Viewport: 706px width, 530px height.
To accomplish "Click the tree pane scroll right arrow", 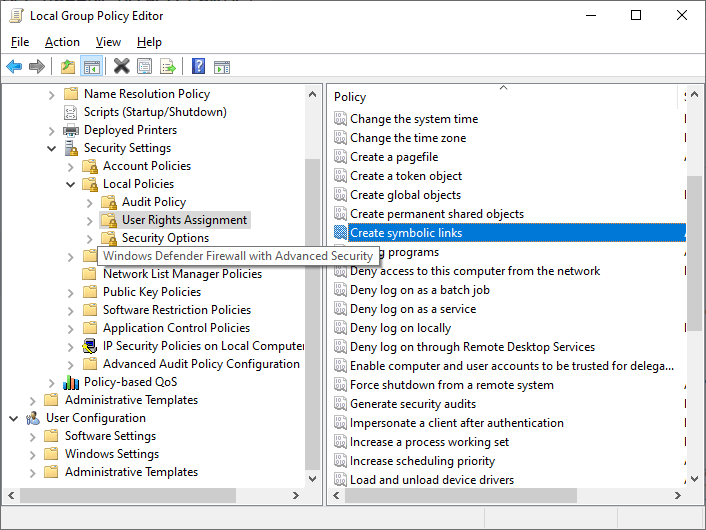I will pyautogui.click(x=296, y=495).
